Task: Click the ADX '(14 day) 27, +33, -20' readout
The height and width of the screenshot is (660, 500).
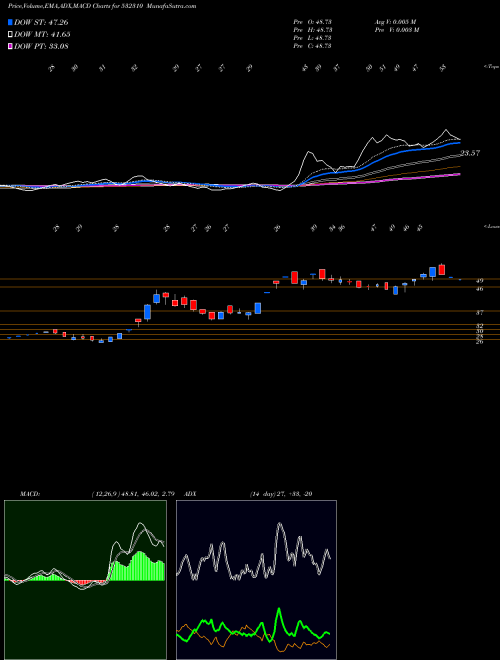Action: coord(281,494)
